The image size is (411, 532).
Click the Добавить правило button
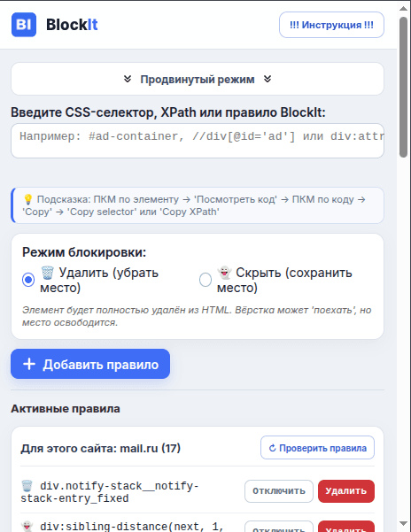(90, 364)
